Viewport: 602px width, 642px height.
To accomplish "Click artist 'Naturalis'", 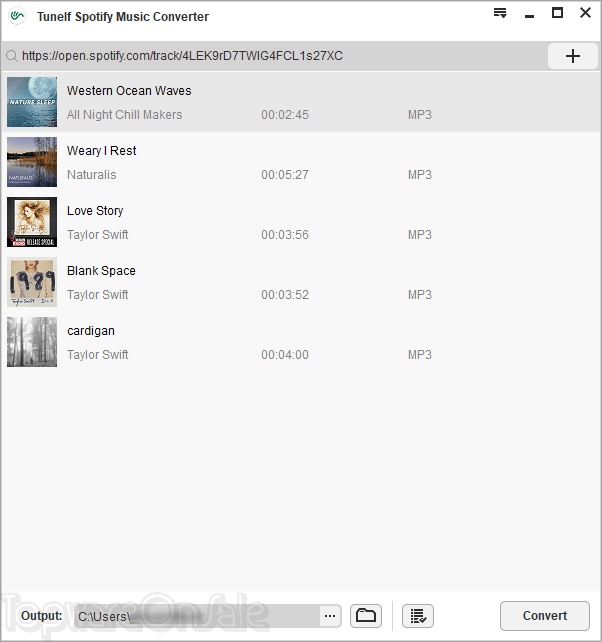I will click(x=92, y=175).
